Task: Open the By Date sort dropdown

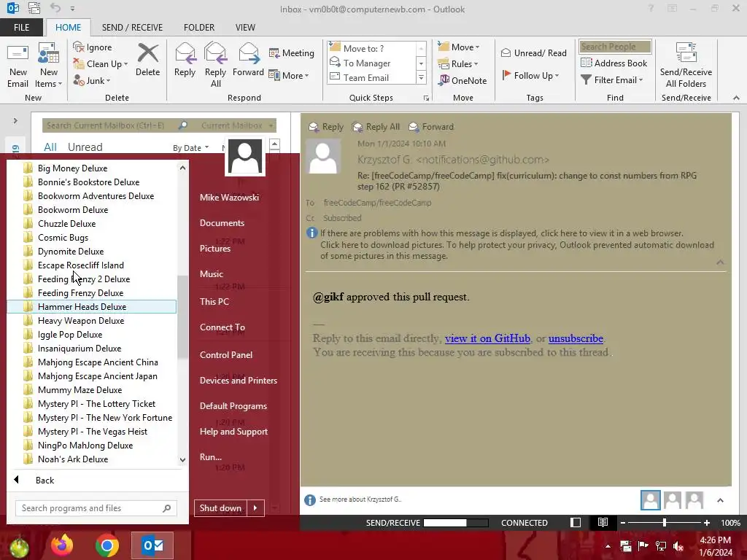Action: [190, 148]
